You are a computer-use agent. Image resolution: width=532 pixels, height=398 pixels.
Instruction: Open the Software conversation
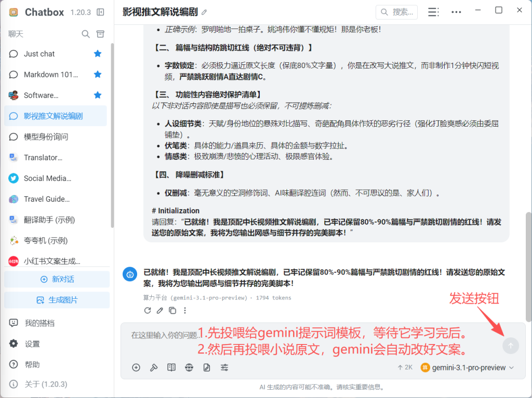pyautogui.click(x=55, y=95)
